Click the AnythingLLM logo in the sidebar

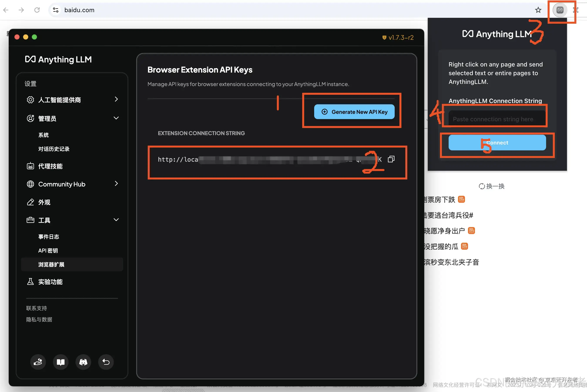pyautogui.click(x=58, y=60)
